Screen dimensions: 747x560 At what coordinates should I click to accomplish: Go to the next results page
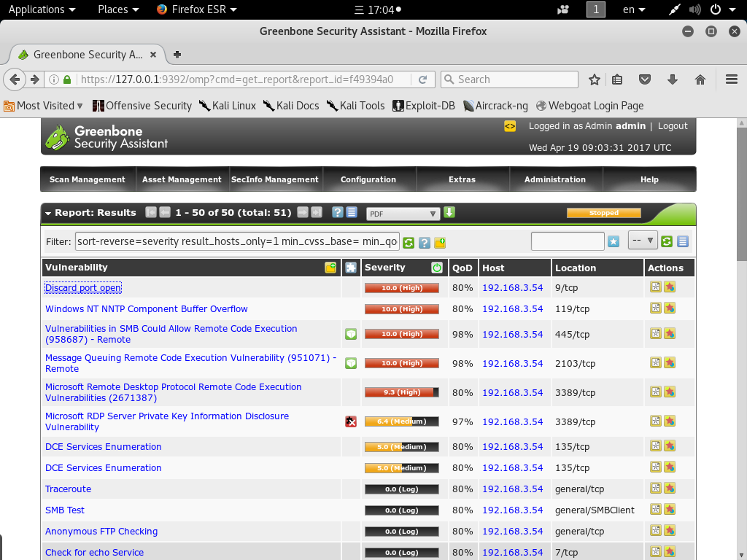[303, 212]
